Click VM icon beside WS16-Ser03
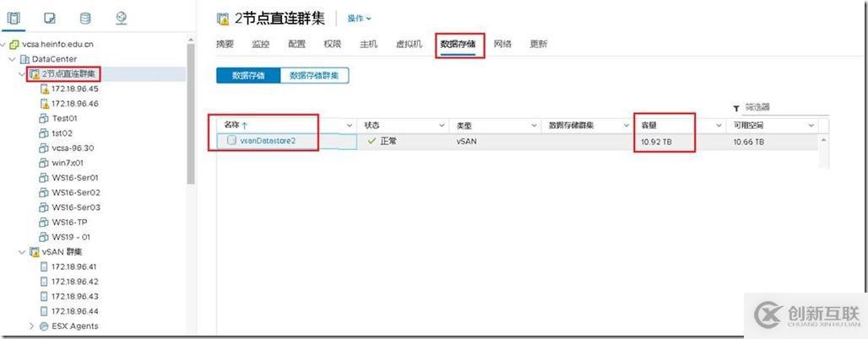Screen dimensions: 868x339 45,207
